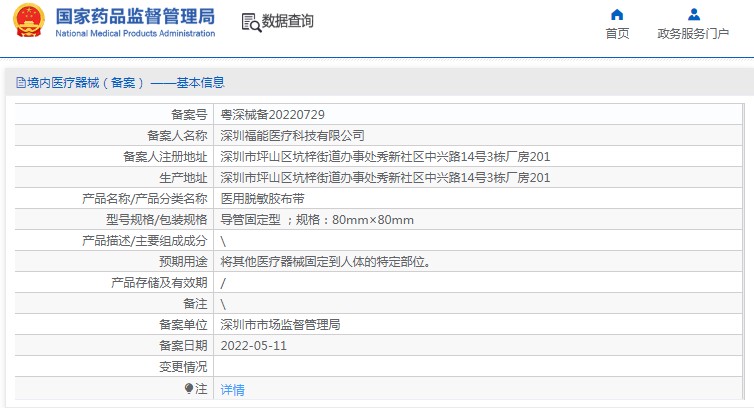Open the 详情 link

click(x=232, y=389)
